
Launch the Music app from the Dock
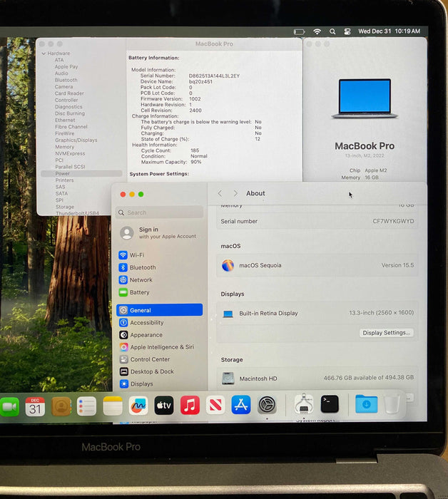point(190,405)
